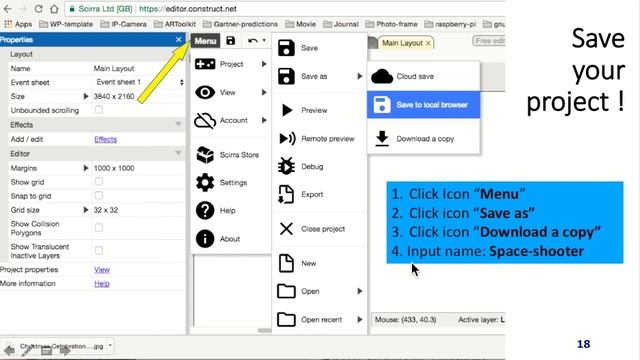Viewport: 640px width, 360px height.
Task: Choose the Cloud save menu entry
Action: 423,76
